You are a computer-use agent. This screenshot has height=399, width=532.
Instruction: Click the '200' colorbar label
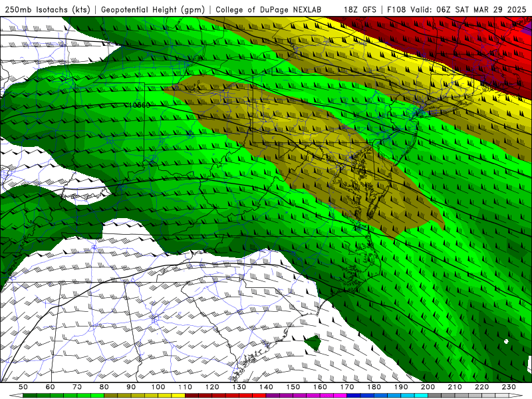click(428, 387)
